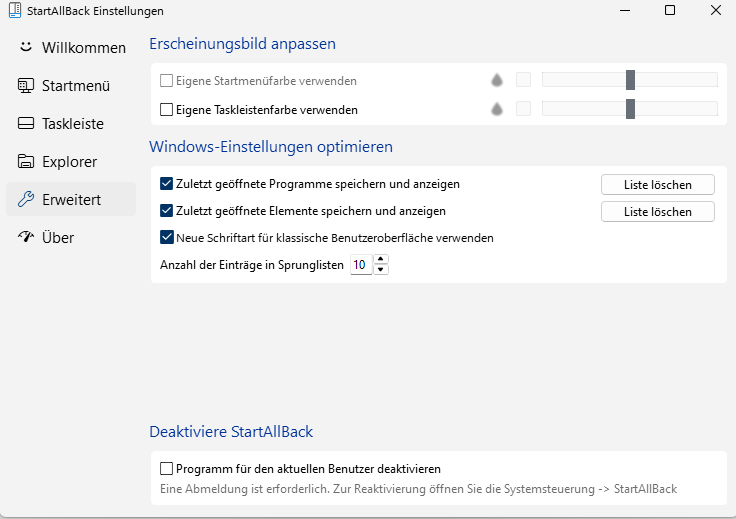Click the Startmenü sidebar icon

[x=26, y=86]
